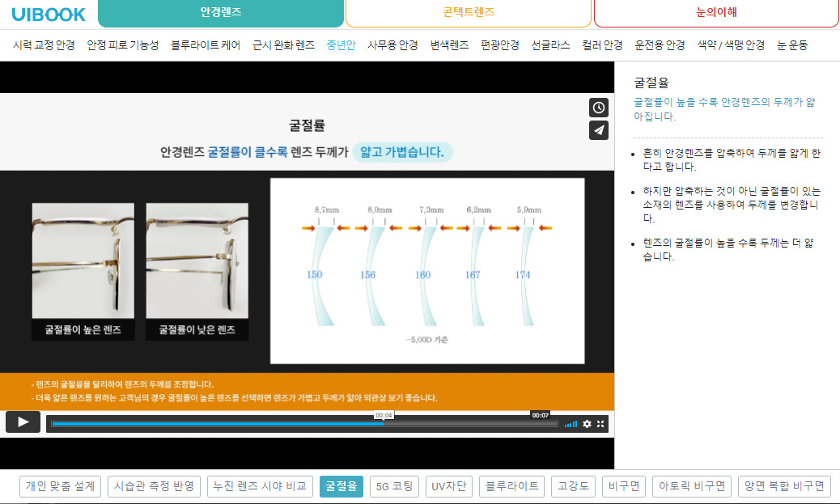The height and width of the screenshot is (504, 840).
Task: Click the 5G 코팅 button
Action: click(395, 486)
